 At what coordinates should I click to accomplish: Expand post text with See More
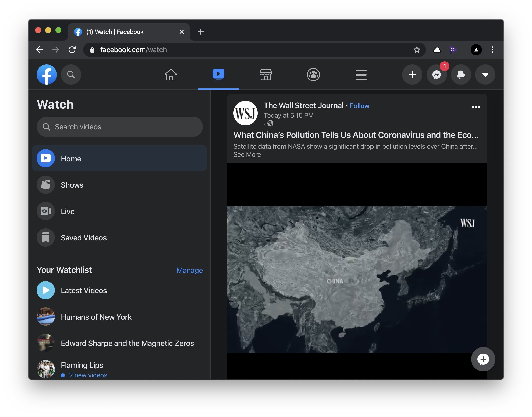pyautogui.click(x=247, y=154)
